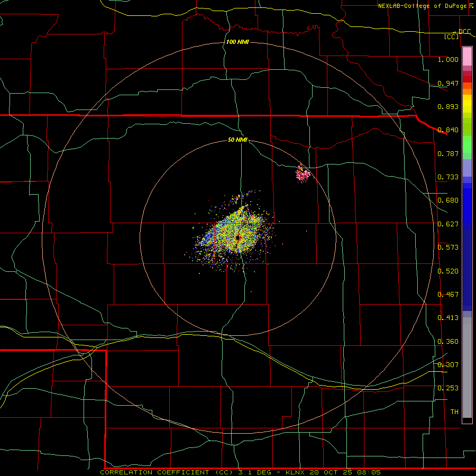Click the [CC] legend heading
This screenshot has height=476, width=476.
452,36
